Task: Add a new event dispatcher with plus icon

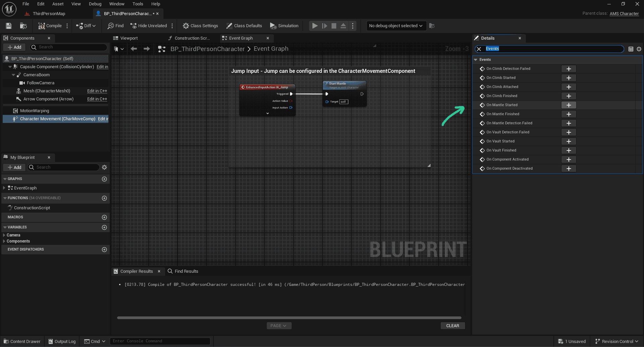Action: point(104,250)
